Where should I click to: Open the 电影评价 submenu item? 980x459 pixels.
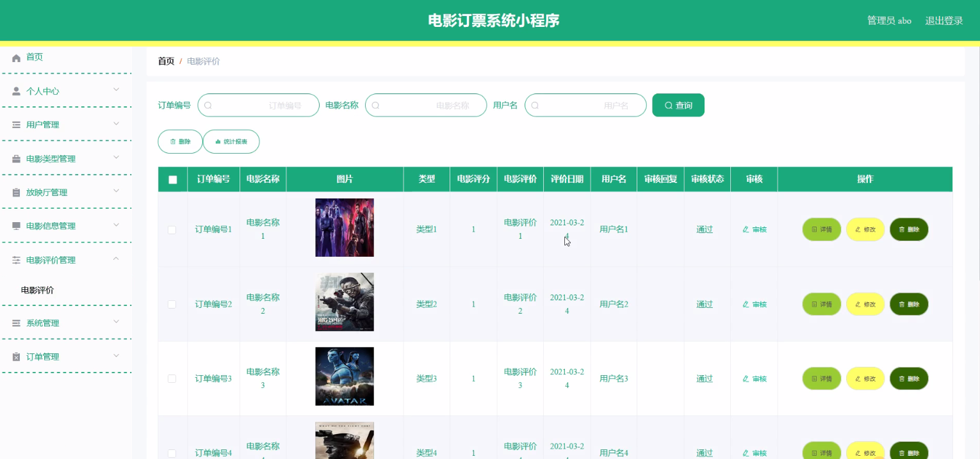pyautogui.click(x=37, y=290)
